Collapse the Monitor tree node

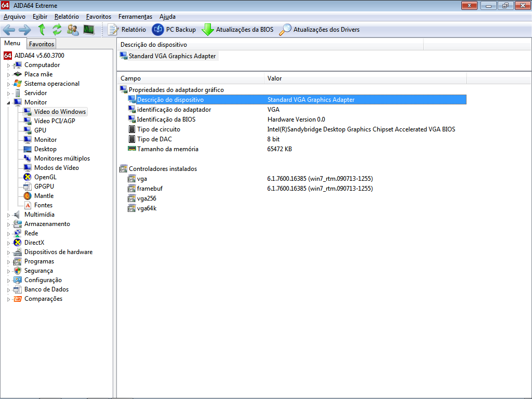click(8, 102)
